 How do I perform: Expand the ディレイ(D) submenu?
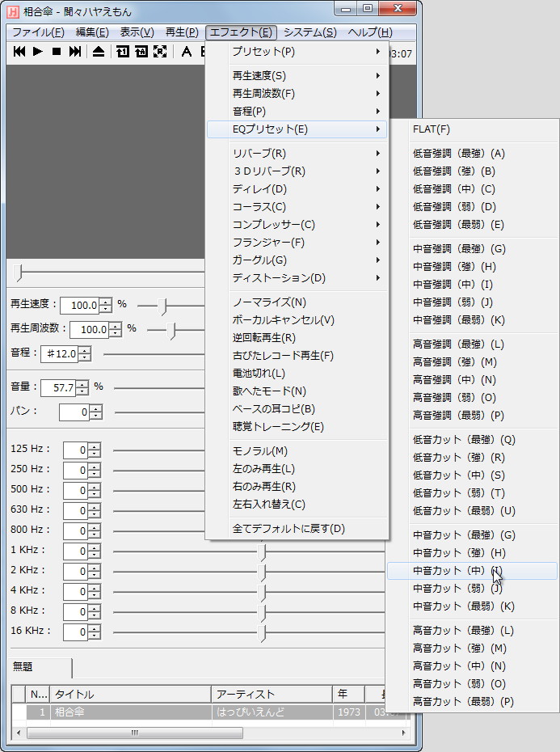pos(297,189)
